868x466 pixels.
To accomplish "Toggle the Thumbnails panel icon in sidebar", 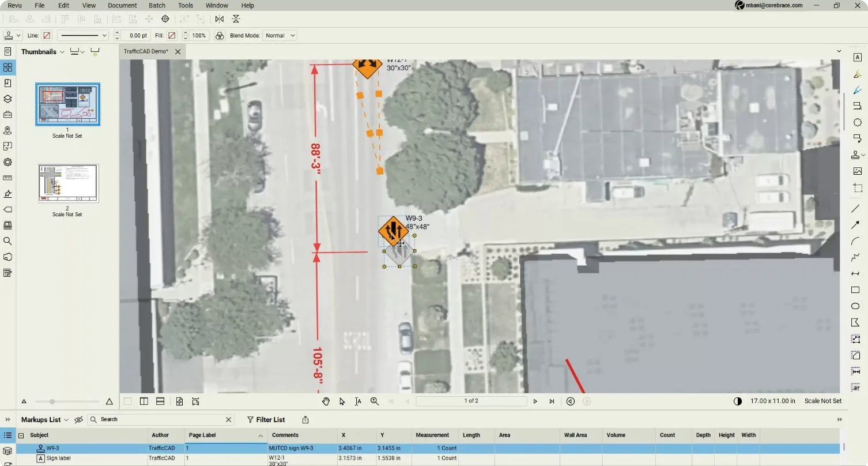I will click(7, 67).
